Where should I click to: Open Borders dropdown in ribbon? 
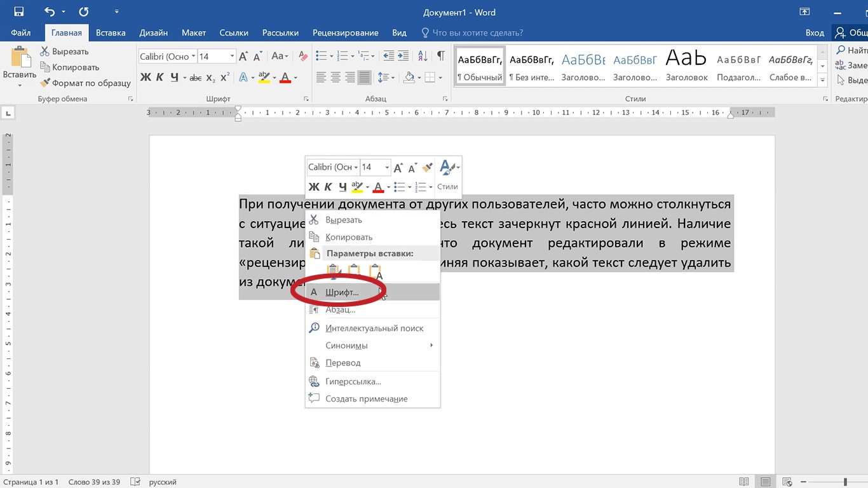(x=440, y=78)
